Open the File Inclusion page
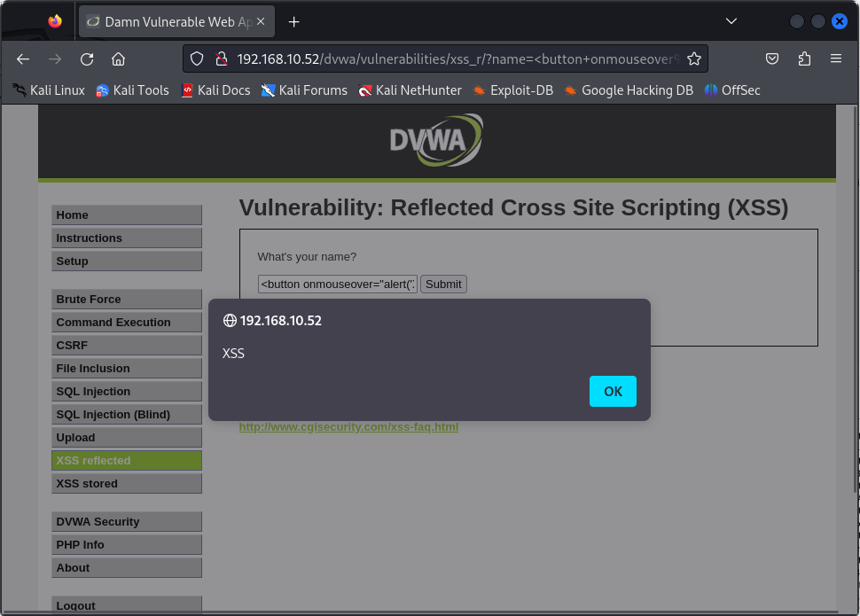 click(127, 368)
